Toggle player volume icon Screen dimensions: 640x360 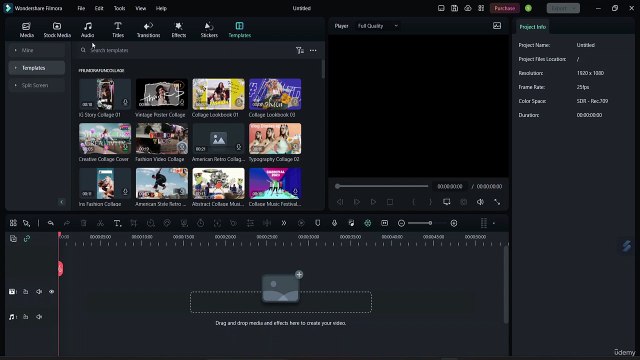[x=480, y=202]
